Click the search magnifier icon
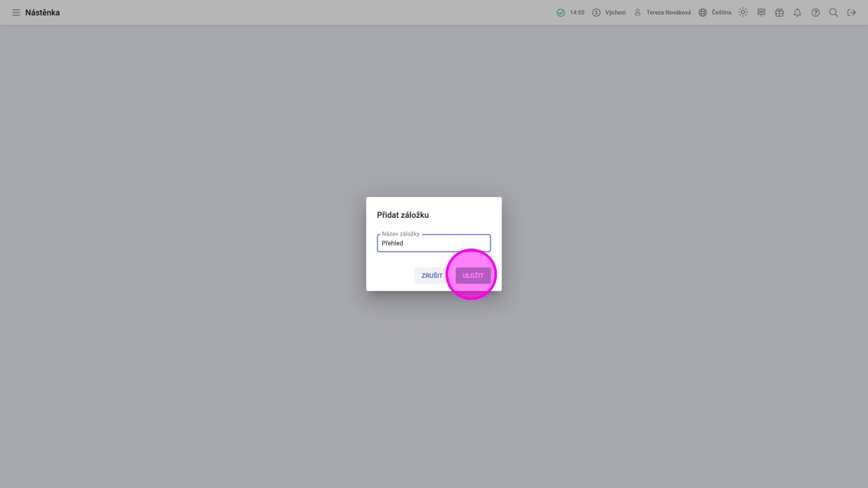868x488 pixels. tap(833, 12)
